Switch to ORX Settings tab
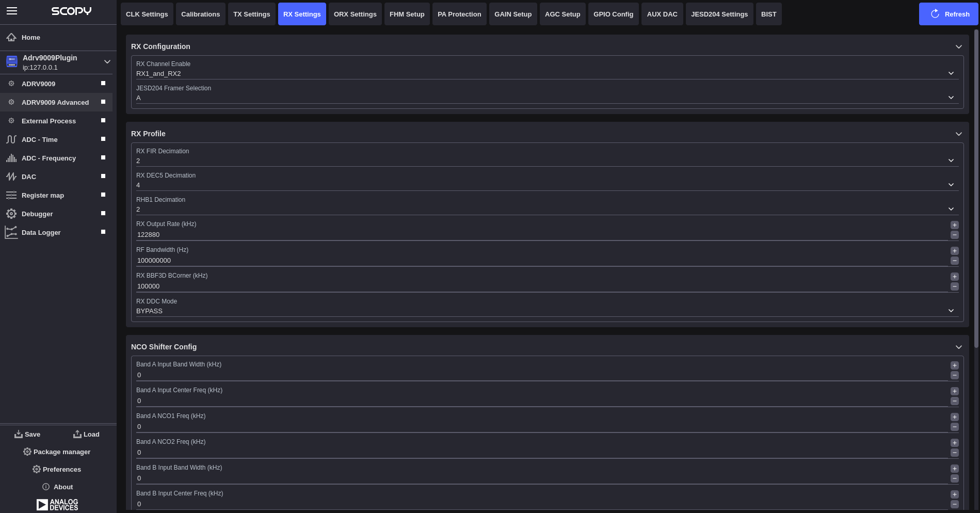Image resolution: width=980 pixels, height=513 pixels. [x=355, y=14]
